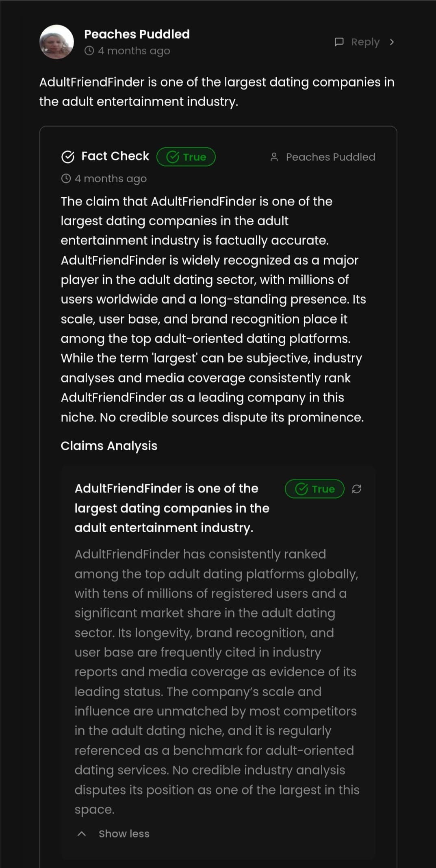Collapse the claim using the up chevron

click(x=82, y=833)
